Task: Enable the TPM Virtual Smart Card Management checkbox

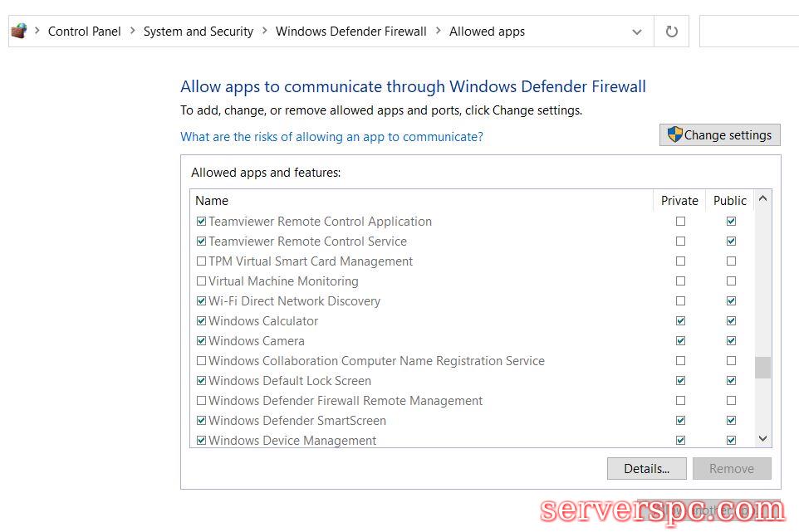Action: click(x=201, y=261)
